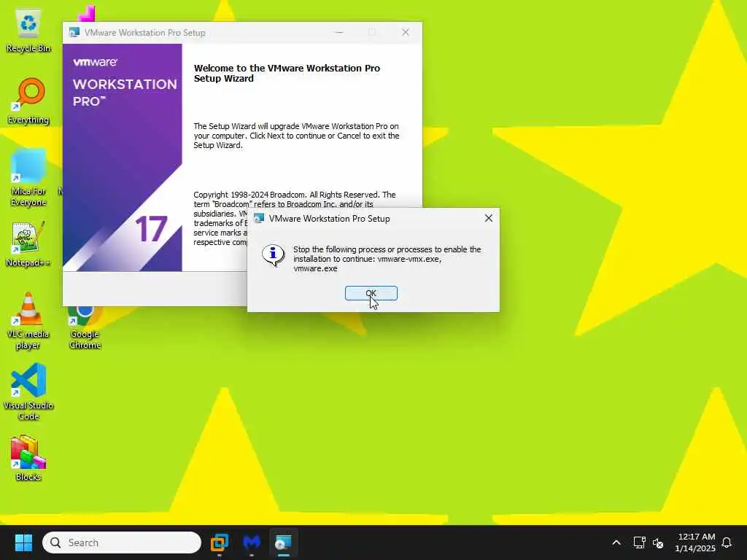Click the muted volume tray icon
The width and height of the screenshot is (747, 560).
(658, 542)
